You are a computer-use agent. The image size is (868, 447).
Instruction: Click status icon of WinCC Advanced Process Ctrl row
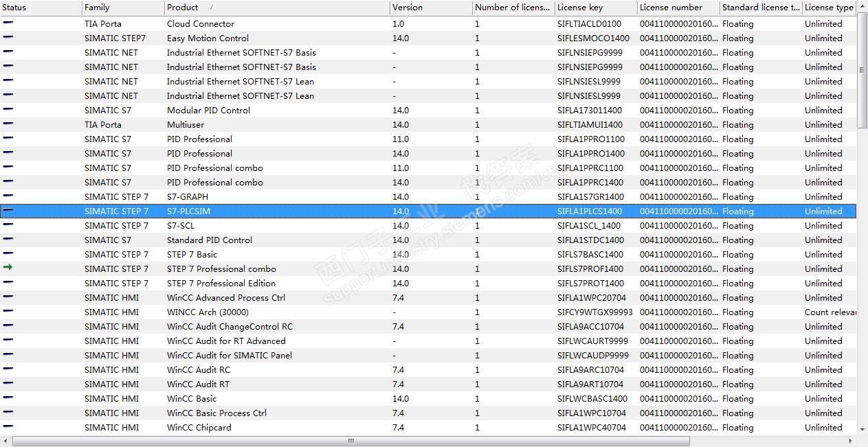coord(8,297)
